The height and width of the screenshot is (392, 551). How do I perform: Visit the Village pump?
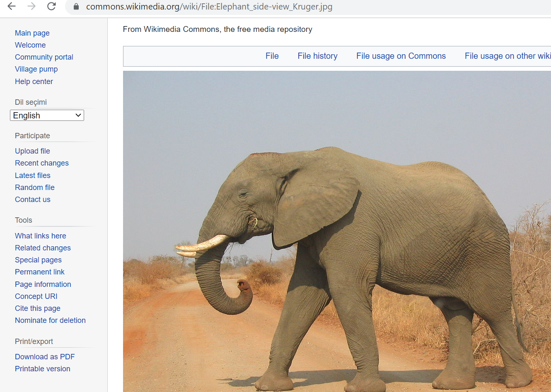tap(36, 69)
